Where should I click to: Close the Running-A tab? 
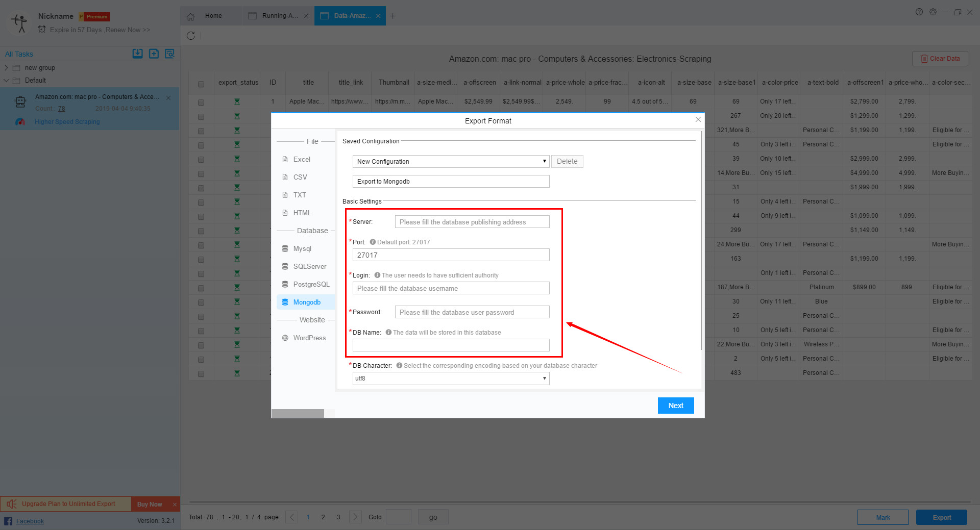tap(306, 16)
